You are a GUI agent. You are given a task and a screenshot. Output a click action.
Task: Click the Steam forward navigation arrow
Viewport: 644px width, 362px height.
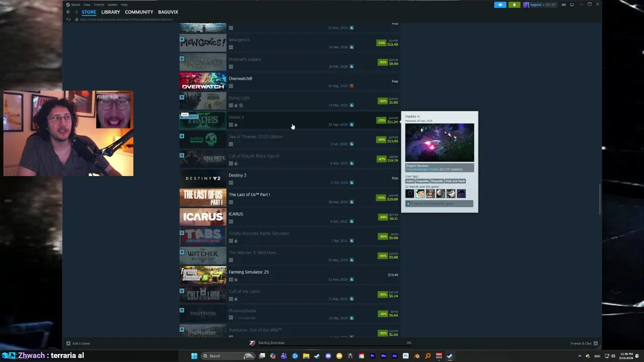(76, 12)
